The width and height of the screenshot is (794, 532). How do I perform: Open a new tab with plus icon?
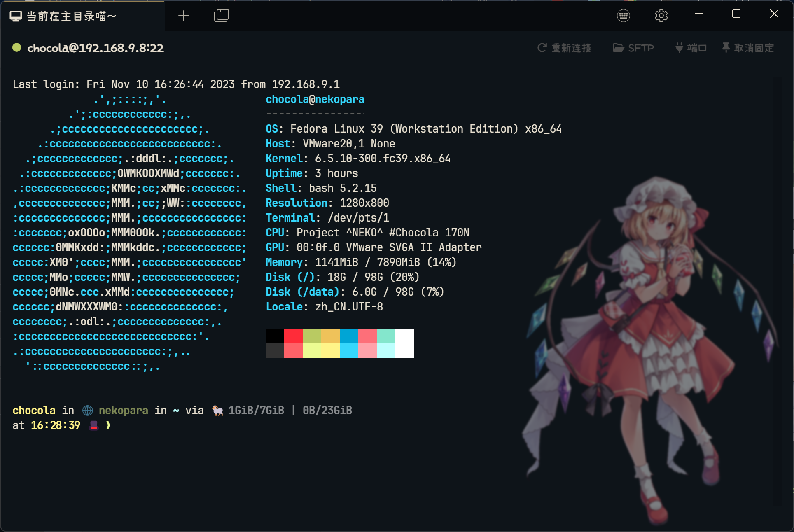[x=184, y=16]
